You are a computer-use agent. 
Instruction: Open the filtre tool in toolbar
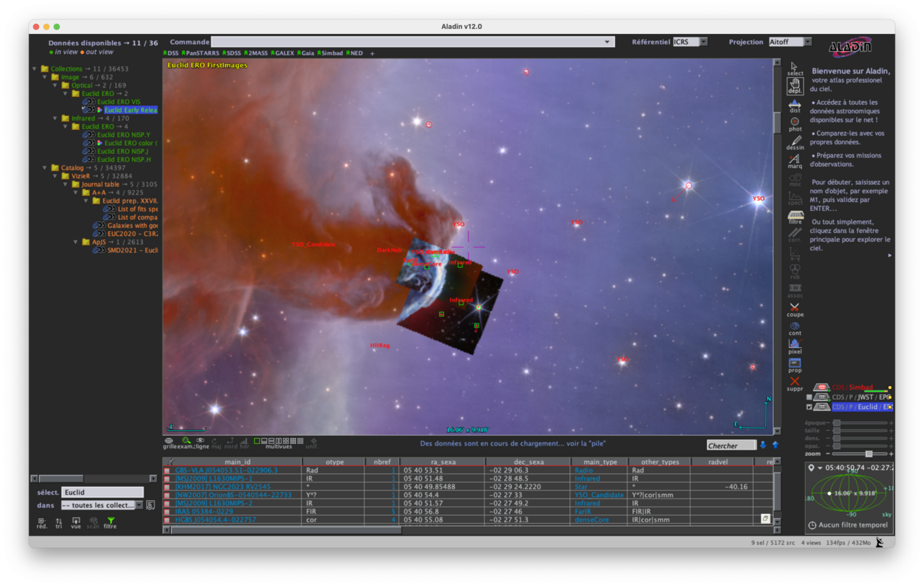coord(796,217)
